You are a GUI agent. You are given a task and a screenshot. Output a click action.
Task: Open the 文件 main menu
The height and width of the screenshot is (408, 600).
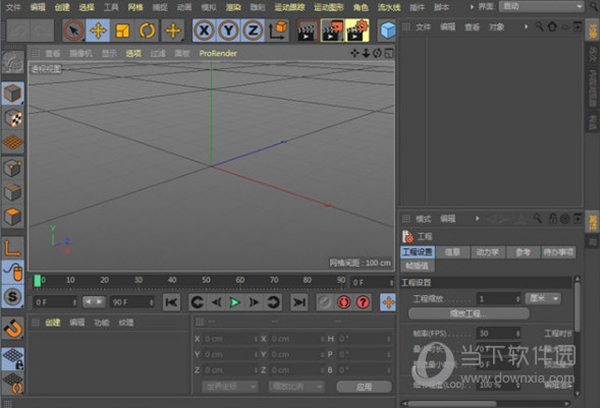click(13, 7)
